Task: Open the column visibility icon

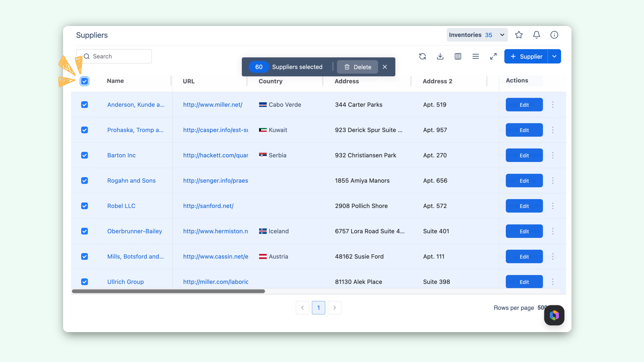Action: tap(458, 56)
